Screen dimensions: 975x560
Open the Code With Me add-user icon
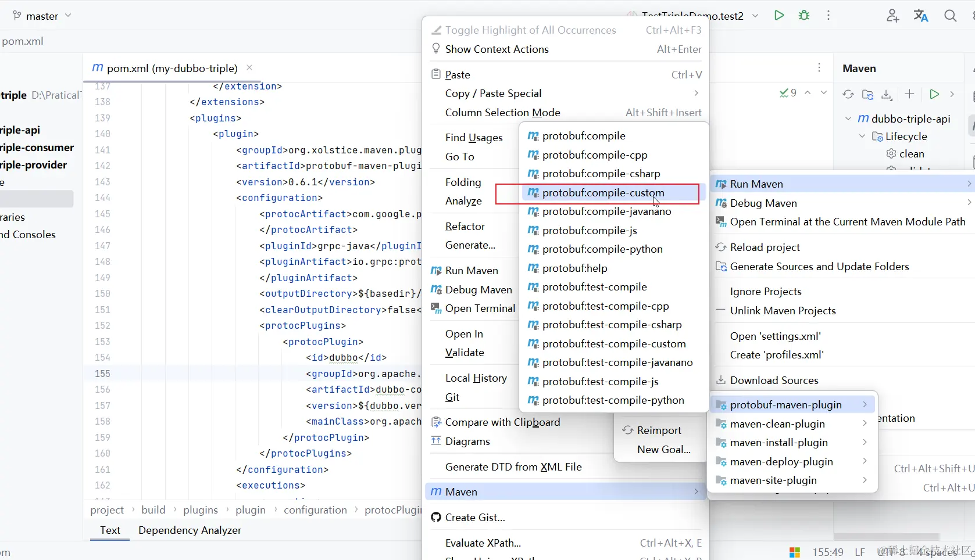[892, 16]
